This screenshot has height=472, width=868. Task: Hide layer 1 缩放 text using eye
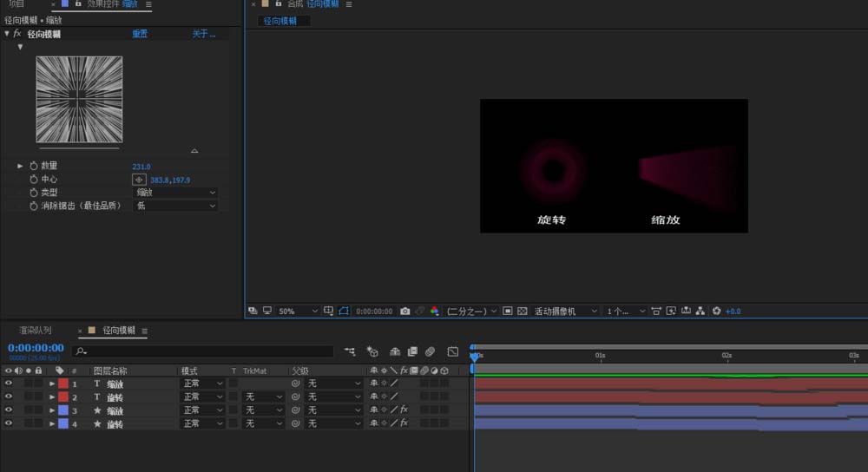tap(9, 383)
